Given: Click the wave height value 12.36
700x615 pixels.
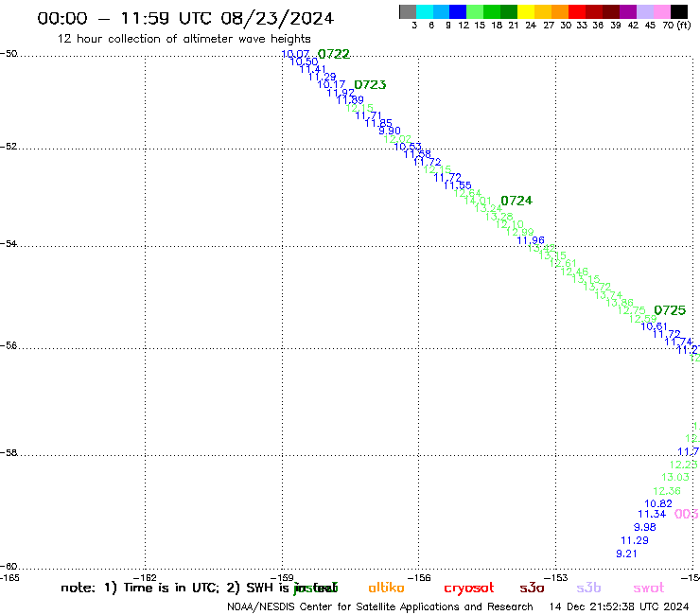Looking at the screenshot, I should click(667, 491).
